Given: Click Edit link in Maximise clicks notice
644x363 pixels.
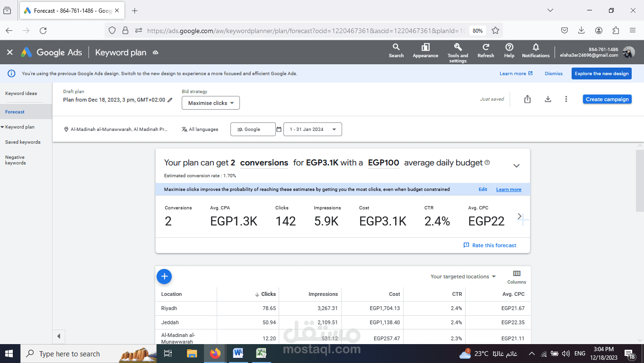Looking at the screenshot, I should (x=483, y=190).
